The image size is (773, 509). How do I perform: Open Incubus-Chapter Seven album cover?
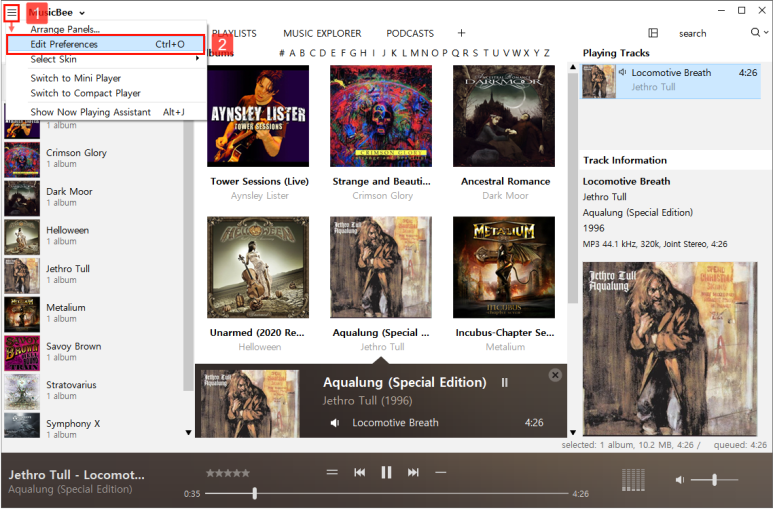pyautogui.click(x=504, y=267)
